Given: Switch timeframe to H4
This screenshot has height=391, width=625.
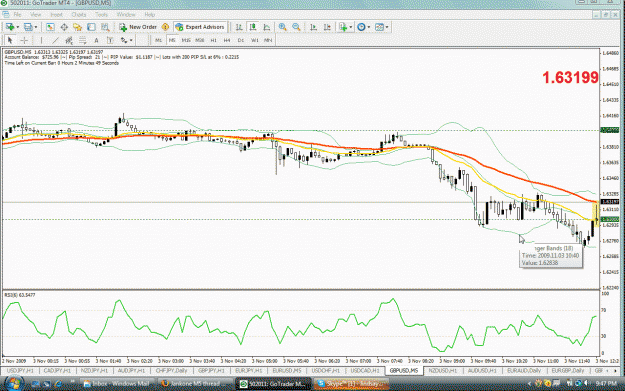Looking at the screenshot, I should pos(227,40).
